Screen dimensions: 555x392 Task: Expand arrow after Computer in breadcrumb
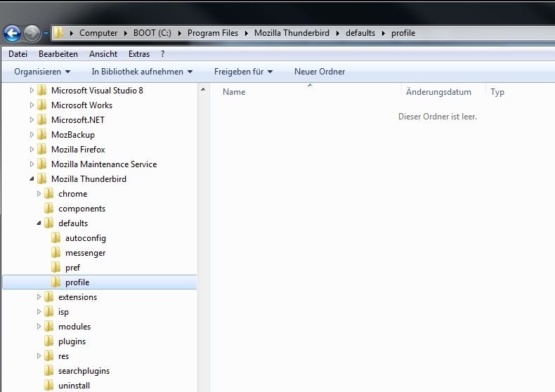[125, 33]
